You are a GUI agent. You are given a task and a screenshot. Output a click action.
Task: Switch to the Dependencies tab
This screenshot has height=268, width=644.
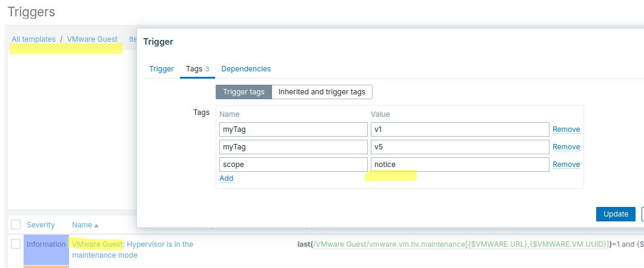point(246,69)
